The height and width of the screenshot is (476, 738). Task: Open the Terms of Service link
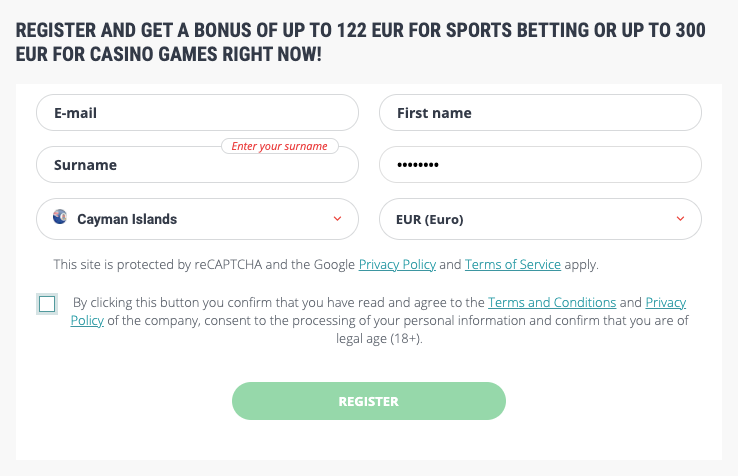513,265
